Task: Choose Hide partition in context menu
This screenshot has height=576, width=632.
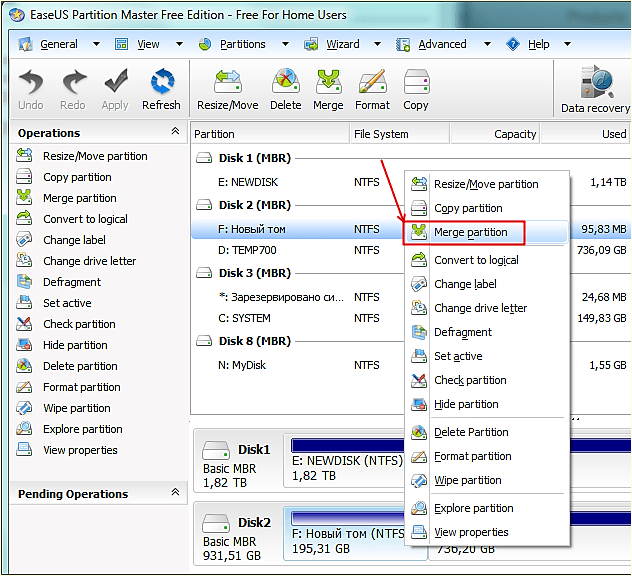Action: [487, 404]
